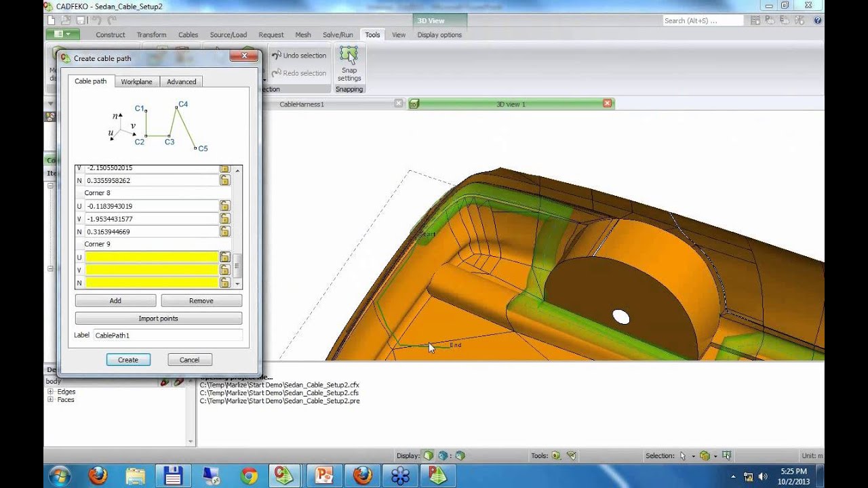This screenshot has width=868, height=488.
Task: Expand the Edges tree node
Action: click(50, 392)
